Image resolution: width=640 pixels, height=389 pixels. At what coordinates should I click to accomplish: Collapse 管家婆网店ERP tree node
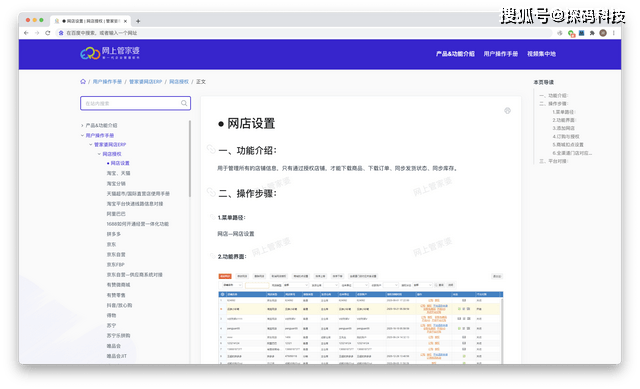(91, 145)
